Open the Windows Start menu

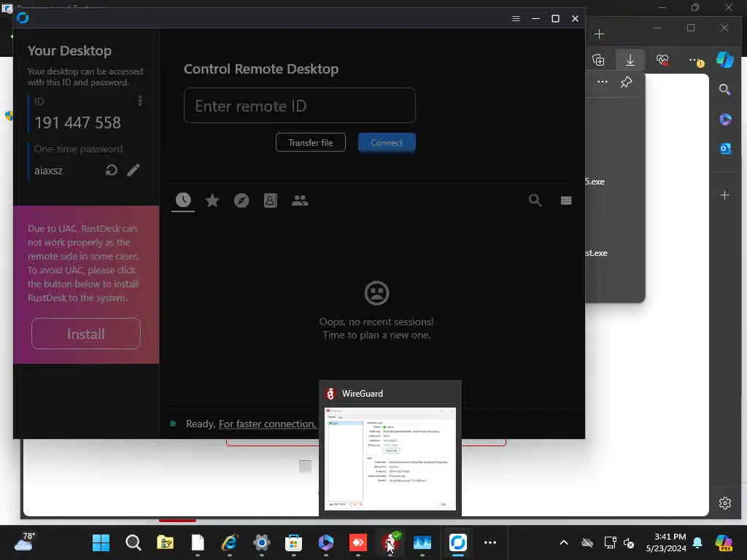(101, 542)
